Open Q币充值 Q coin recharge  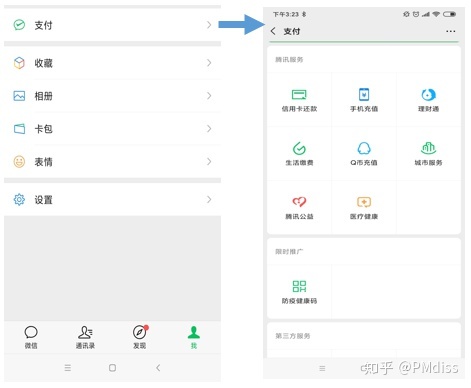pyautogui.click(x=364, y=154)
